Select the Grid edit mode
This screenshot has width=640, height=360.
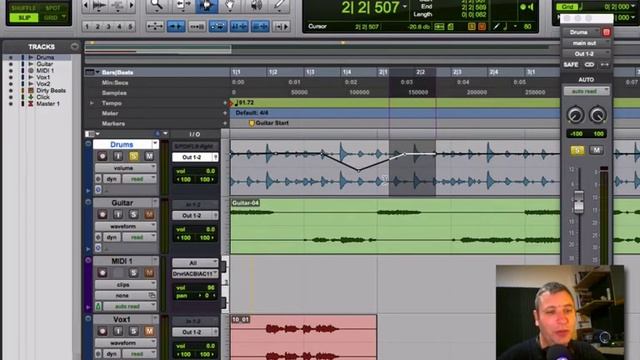[53, 18]
